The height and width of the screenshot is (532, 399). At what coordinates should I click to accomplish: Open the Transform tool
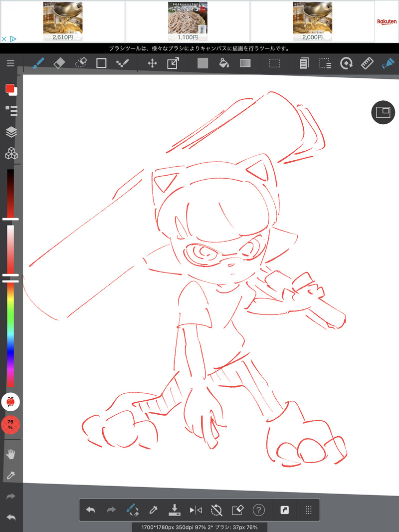tap(173, 63)
